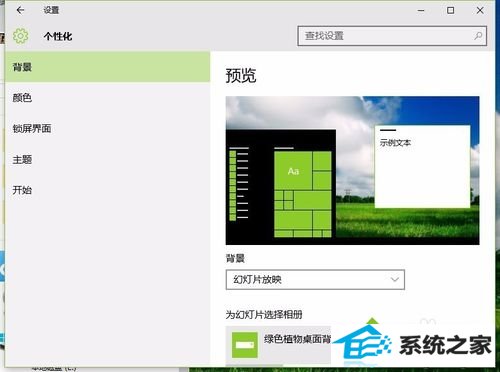Click the desktop preview image
The width and height of the screenshot is (500, 372).
[x=352, y=170]
